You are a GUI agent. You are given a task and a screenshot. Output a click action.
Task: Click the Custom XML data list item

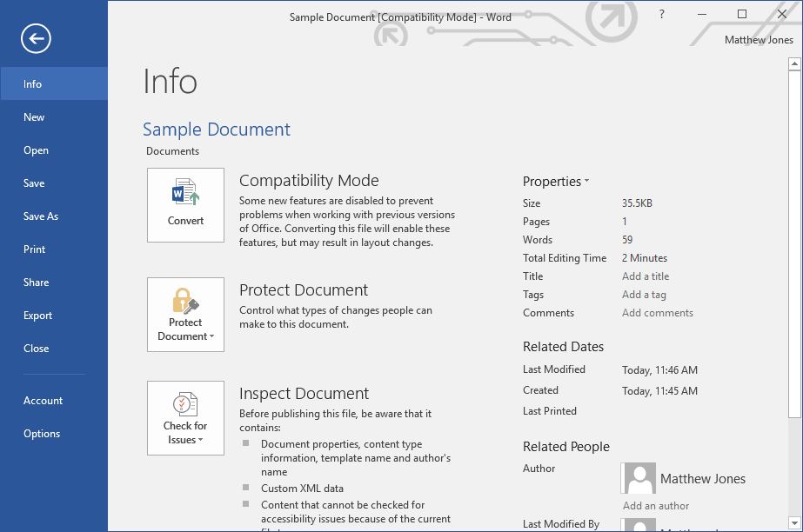302,489
